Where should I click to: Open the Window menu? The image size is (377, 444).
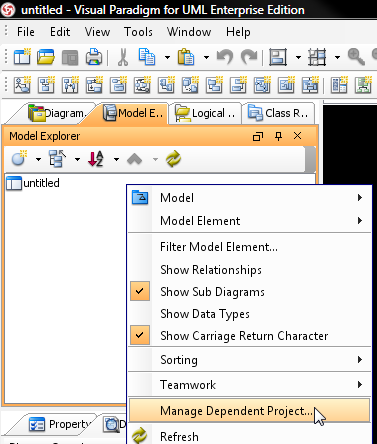coord(189,32)
